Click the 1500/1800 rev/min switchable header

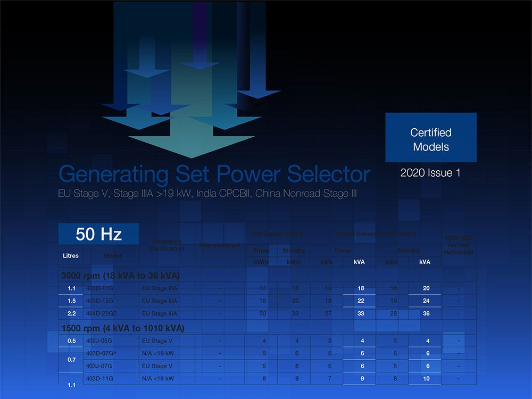click(x=458, y=245)
